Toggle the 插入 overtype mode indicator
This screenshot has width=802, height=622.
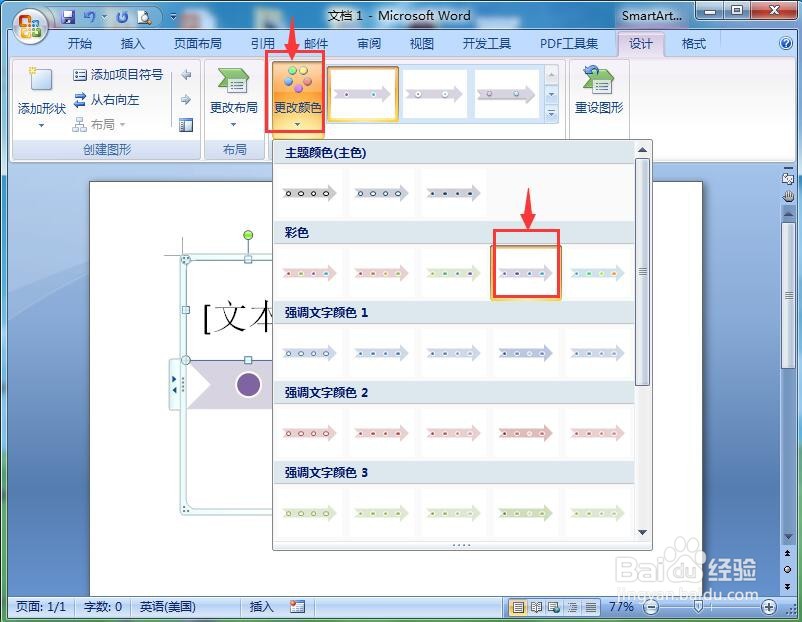[261, 607]
